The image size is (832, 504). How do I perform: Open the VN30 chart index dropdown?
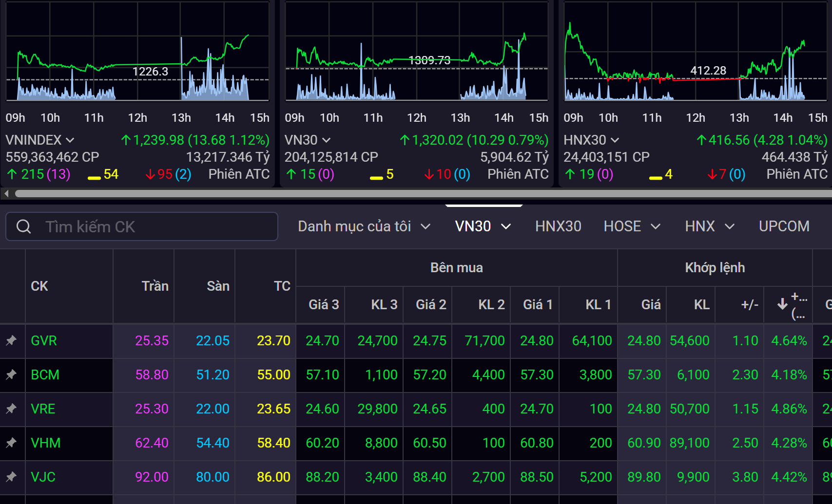327,140
